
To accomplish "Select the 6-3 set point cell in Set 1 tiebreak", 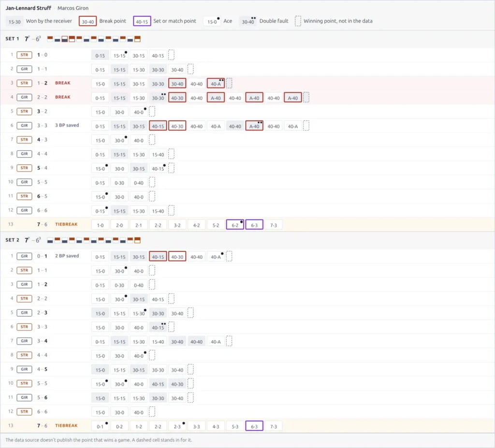I will [254, 225].
